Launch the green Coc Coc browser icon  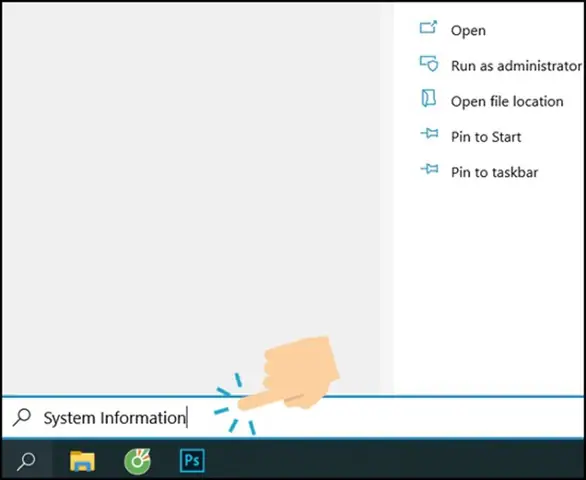click(138, 461)
